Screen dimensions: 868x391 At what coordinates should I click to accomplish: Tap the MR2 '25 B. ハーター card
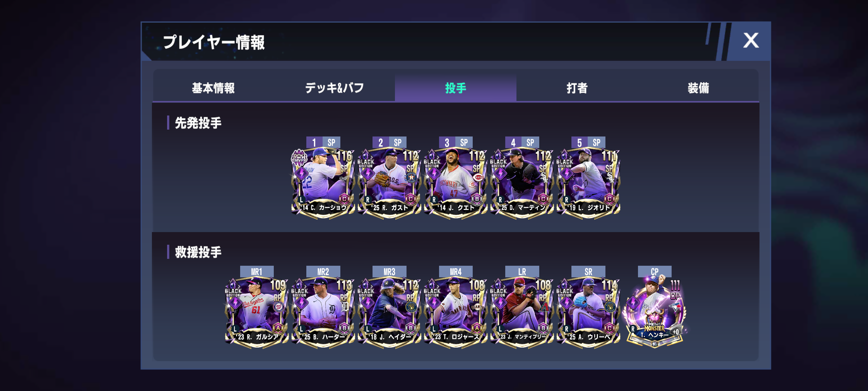[x=323, y=311]
